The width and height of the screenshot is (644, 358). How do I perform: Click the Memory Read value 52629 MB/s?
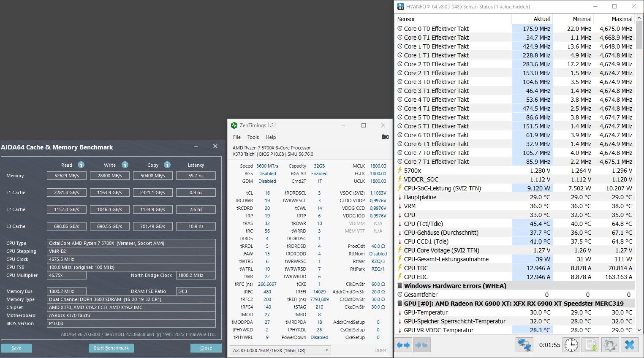pyautogui.click(x=67, y=176)
